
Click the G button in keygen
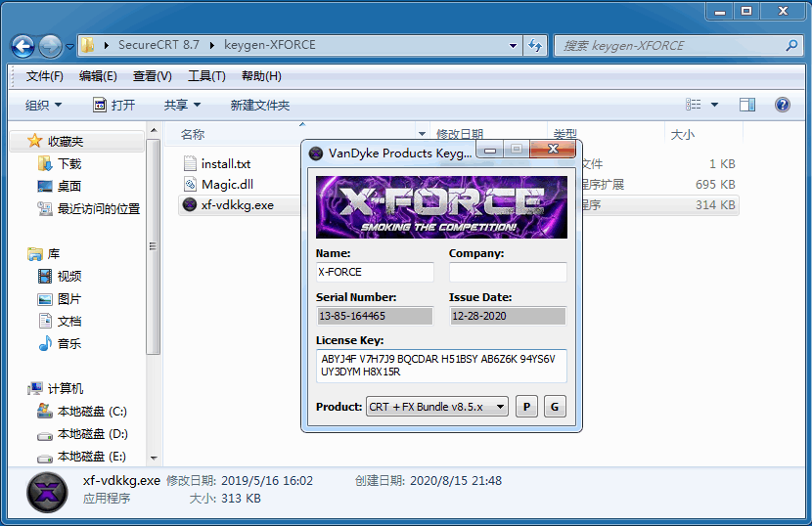tap(555, 407)
